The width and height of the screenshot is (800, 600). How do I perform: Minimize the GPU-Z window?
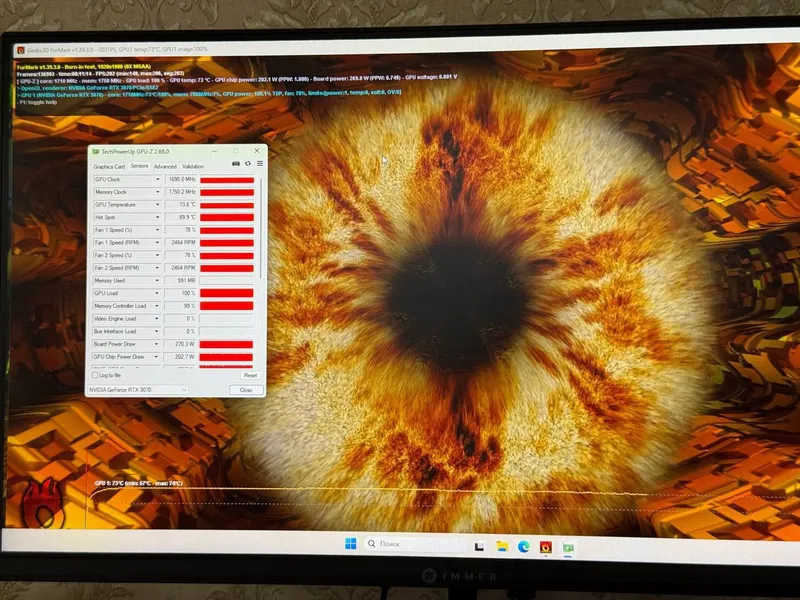click(215, 151)
